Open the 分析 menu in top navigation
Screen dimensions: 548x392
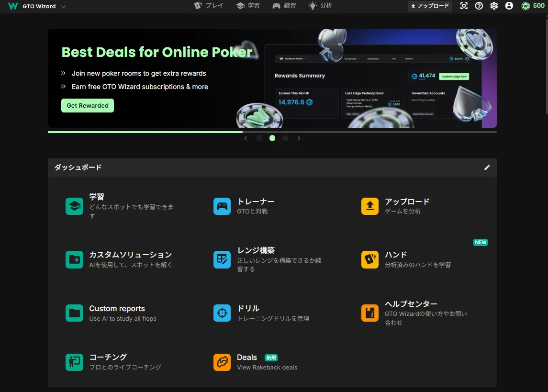(320, 6)
